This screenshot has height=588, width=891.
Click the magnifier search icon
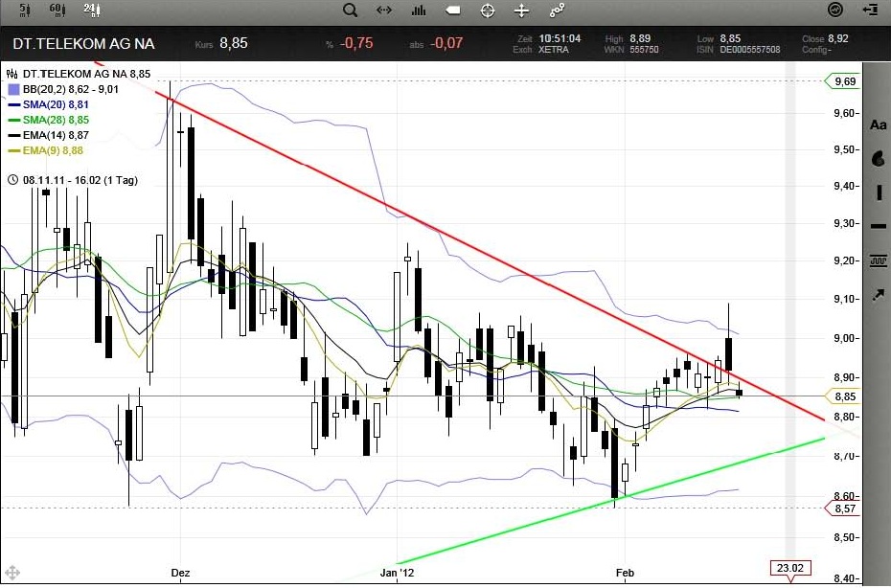click(x=350, y=11)
